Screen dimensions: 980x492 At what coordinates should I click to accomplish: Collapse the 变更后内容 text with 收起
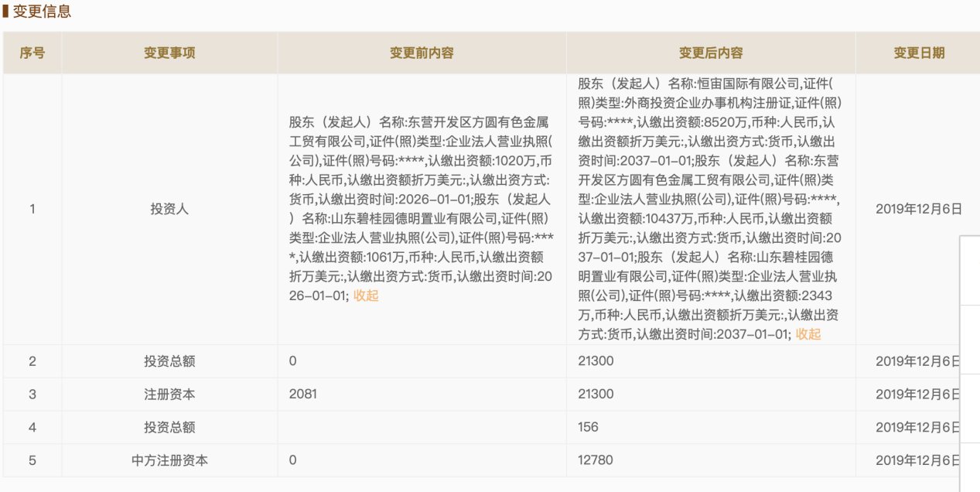(808, 334)
